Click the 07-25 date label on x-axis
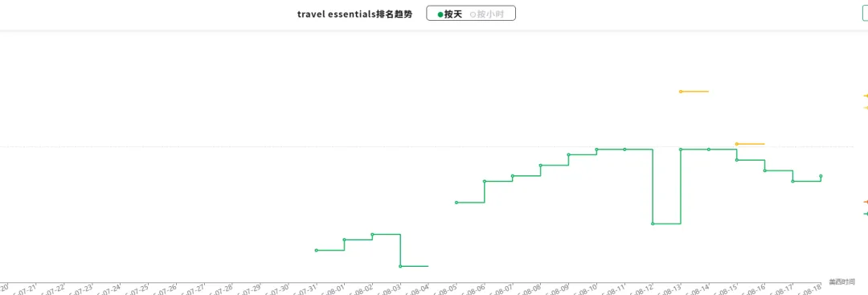 click(x=137, y=289)
